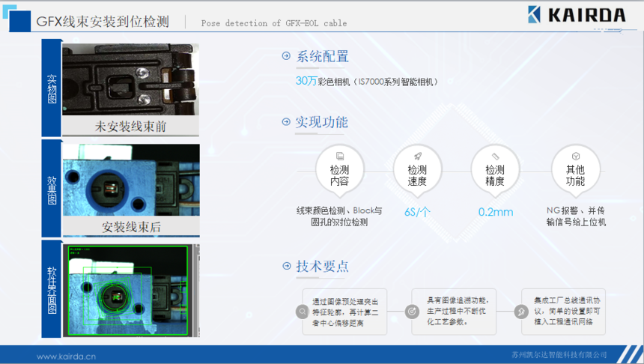
Task: Click the 实现功能 heading
Action: point(321,122)
